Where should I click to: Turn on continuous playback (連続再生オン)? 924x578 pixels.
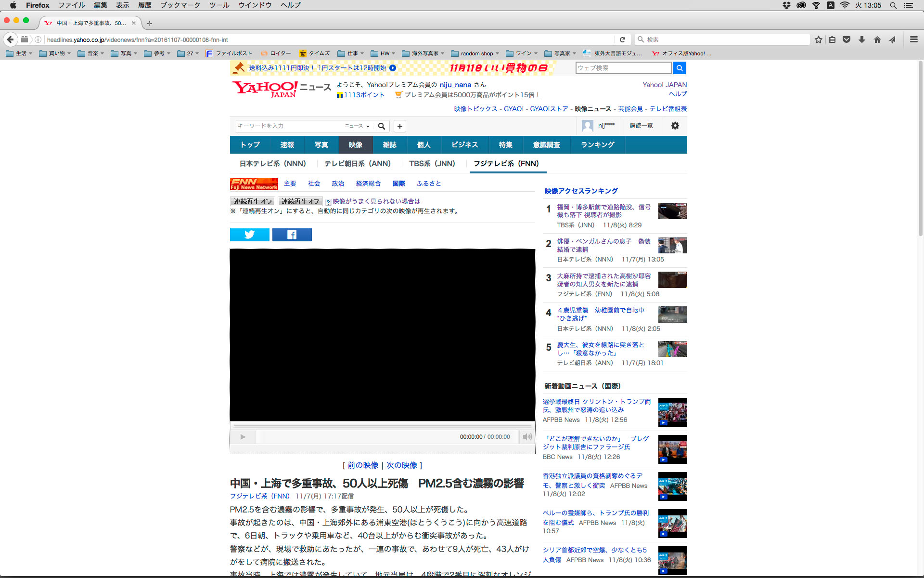click(253, 201)
